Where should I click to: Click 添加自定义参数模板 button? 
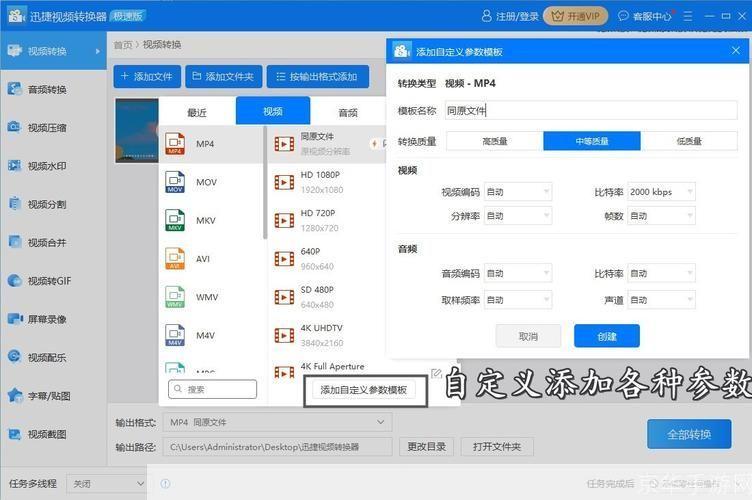[364, 390]
